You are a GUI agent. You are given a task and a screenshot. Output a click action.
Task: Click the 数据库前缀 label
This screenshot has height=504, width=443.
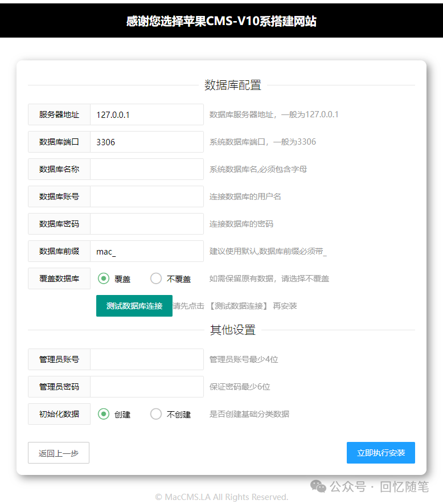59,251
